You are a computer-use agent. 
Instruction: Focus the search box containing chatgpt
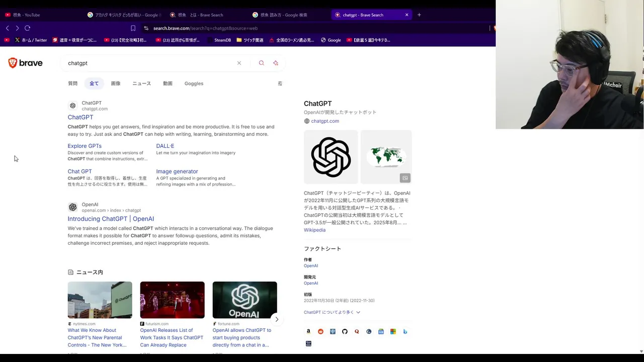point(151,63)
